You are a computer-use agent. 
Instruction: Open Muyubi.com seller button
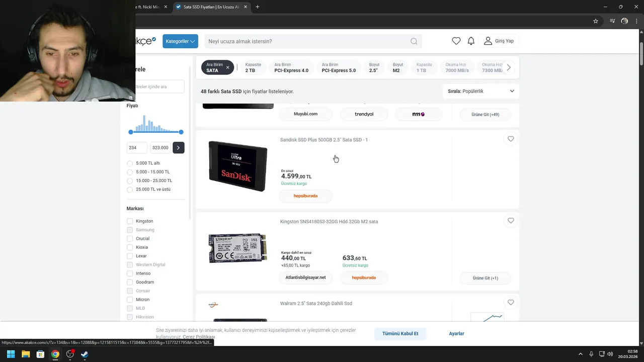pyautogui.click(x=305, y=114)
